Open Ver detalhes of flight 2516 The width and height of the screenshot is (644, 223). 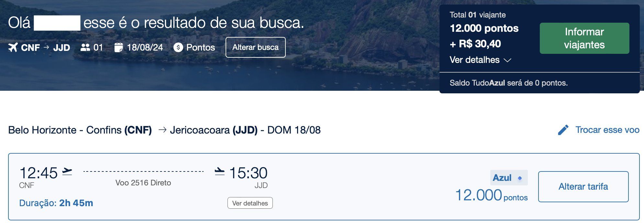pos(250,203)
